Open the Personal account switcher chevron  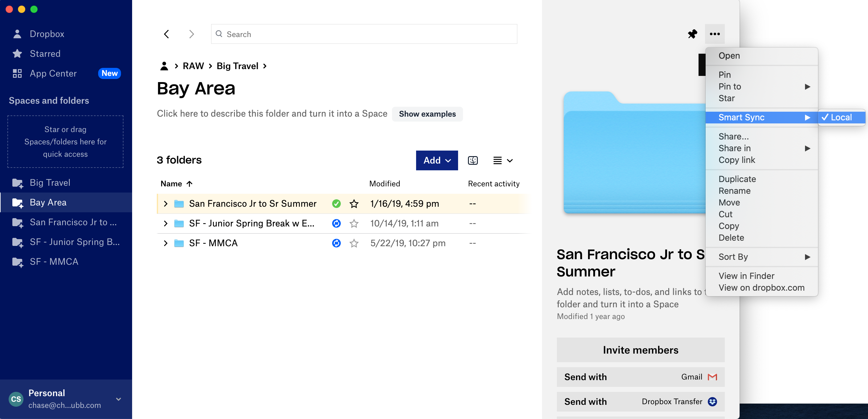tap(118, 399)
